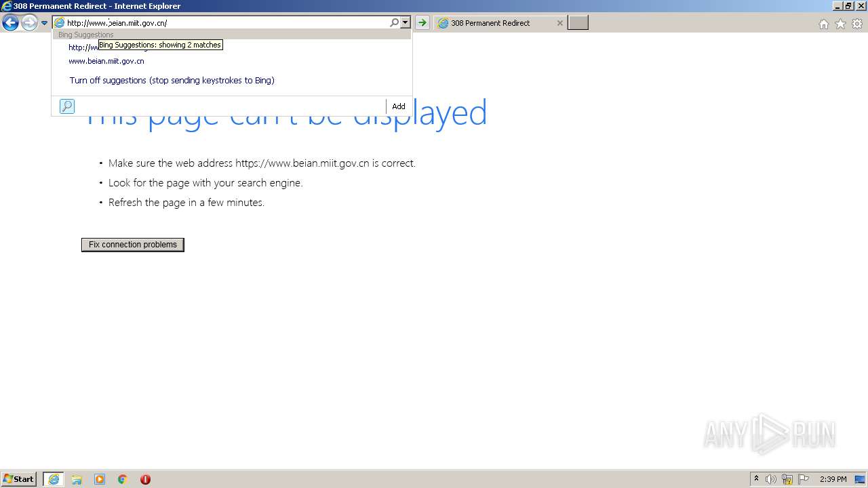Open a new tab
This screenshot has width=868, height=488.
[x=578, y=23]
